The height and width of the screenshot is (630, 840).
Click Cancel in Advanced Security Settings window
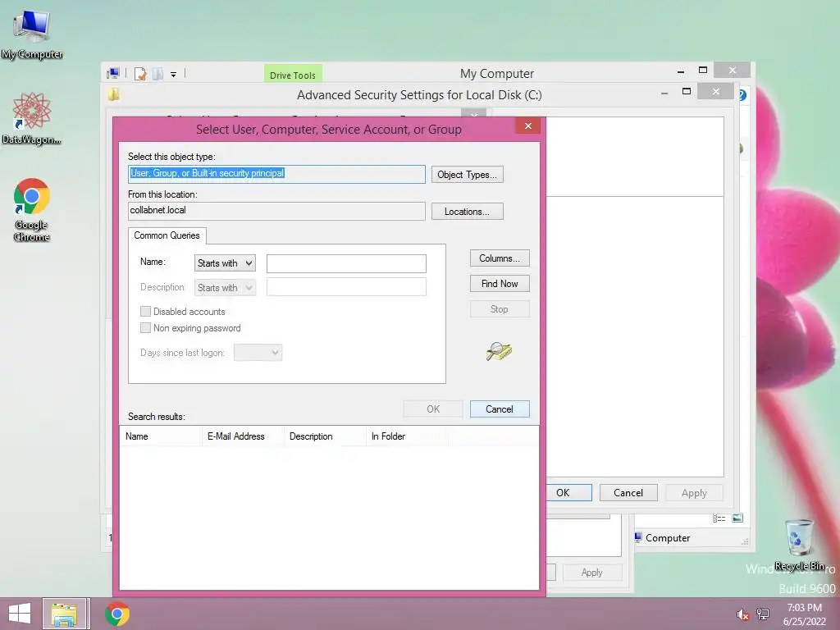(x=628, y=493)
